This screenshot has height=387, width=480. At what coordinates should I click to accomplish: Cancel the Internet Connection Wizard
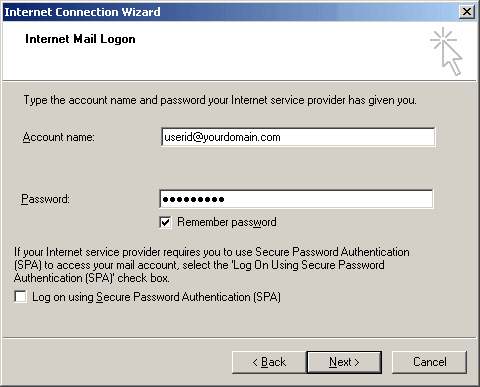(429, 362)
